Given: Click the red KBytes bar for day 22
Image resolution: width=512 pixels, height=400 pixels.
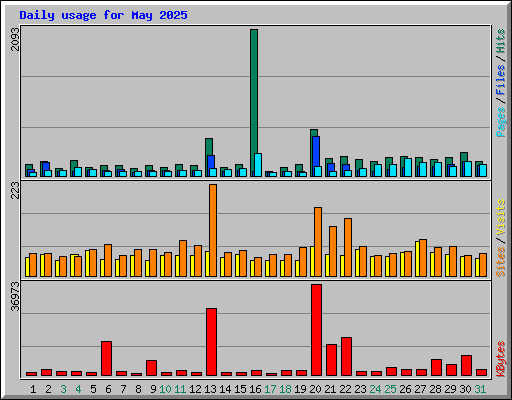Looking at the screenshot, I should (346, 357).
